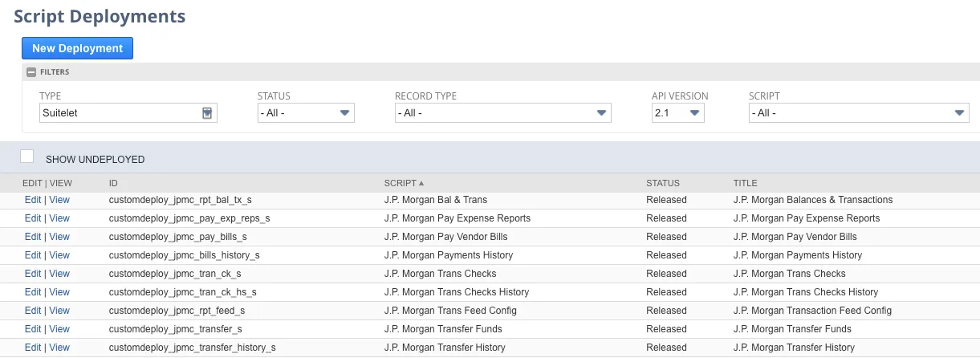View the customdeploy_jpmc_transfer_s deployment
980x358 pixels.
click(59, 329)
